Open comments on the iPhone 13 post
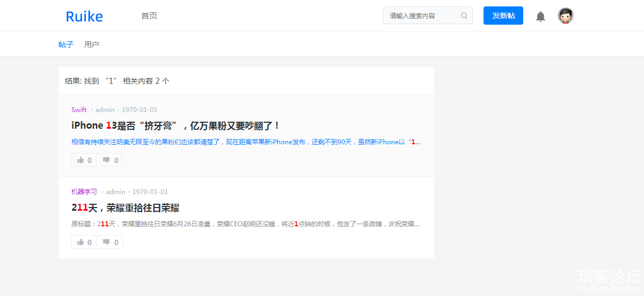 click(110, 160)
